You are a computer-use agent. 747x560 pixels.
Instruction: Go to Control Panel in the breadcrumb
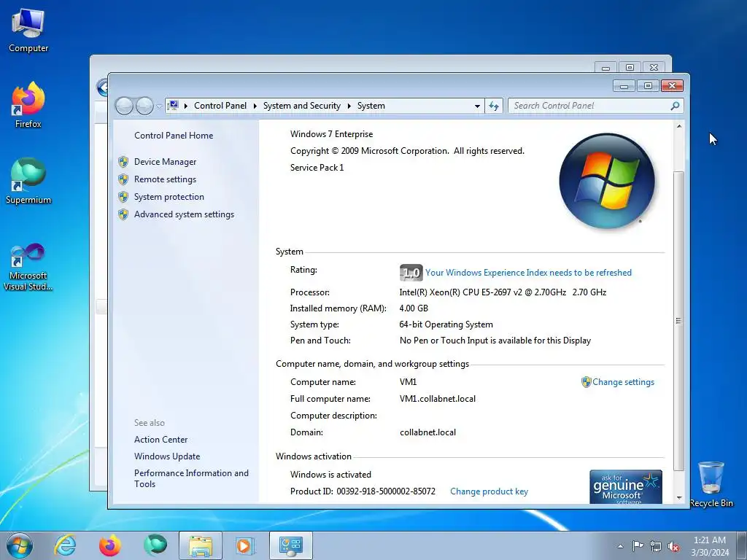click(x=220, y=106)
